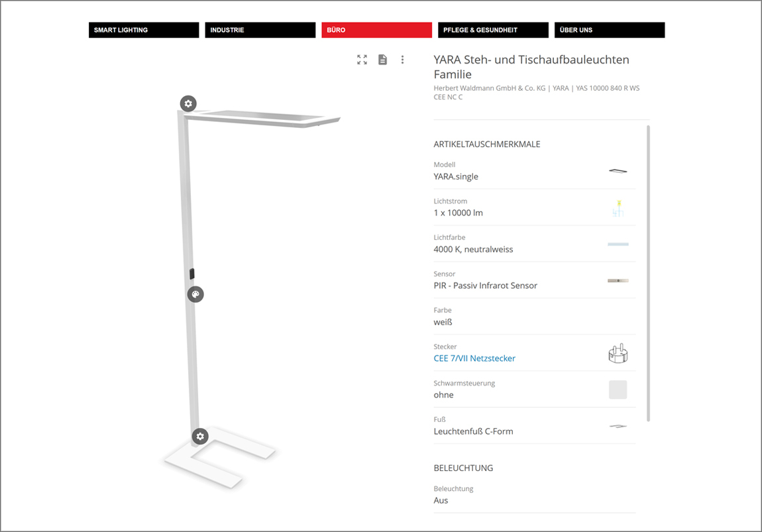Open the Modell YARA.single option row
Screen dimensions: 762x532
point(534,171)
